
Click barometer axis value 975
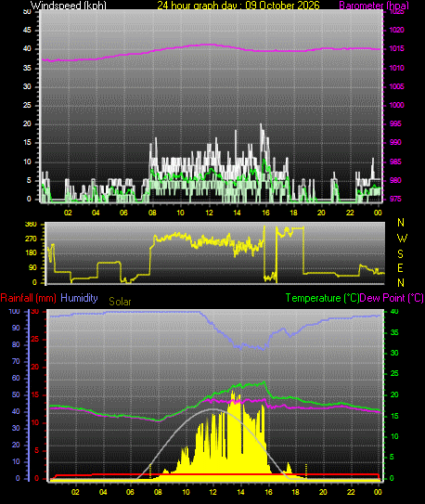[x=395, y=200]
